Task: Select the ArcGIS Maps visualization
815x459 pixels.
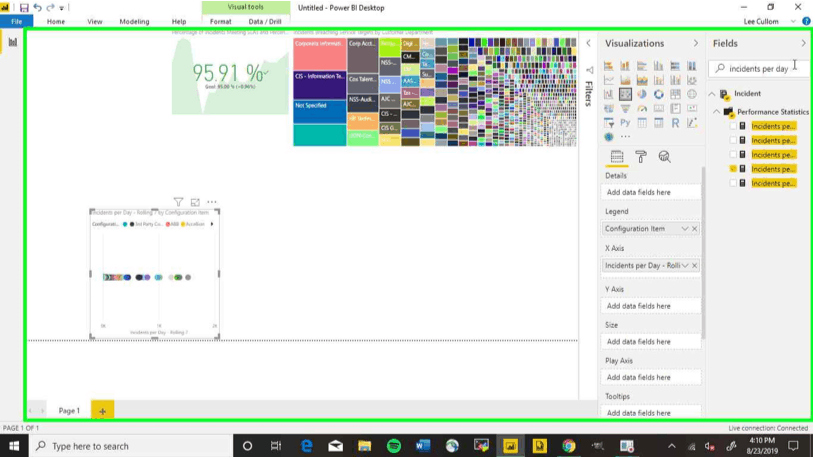Action: (x=609, y=137)
